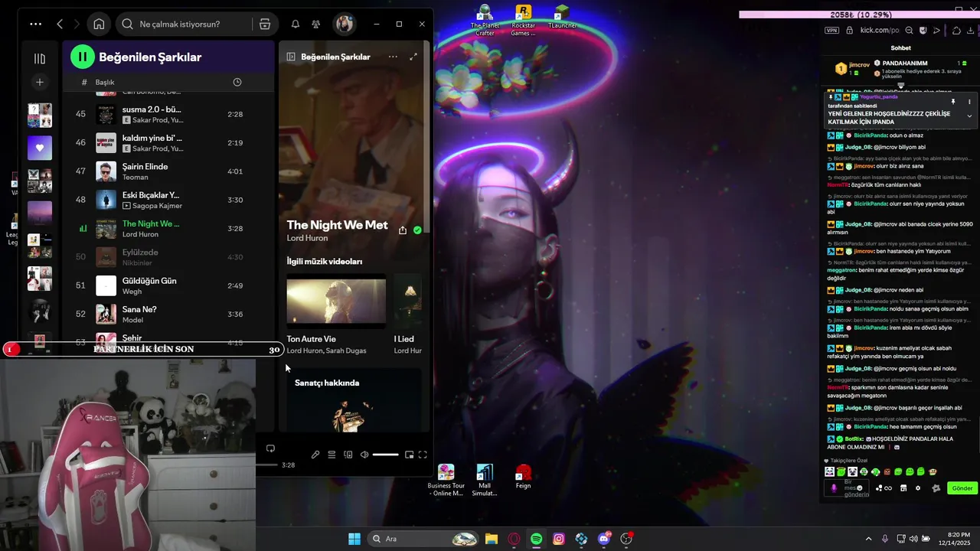Open the friends activity icon in Spotify
This screenshot has height=551, width=980.
pos(316,24)
